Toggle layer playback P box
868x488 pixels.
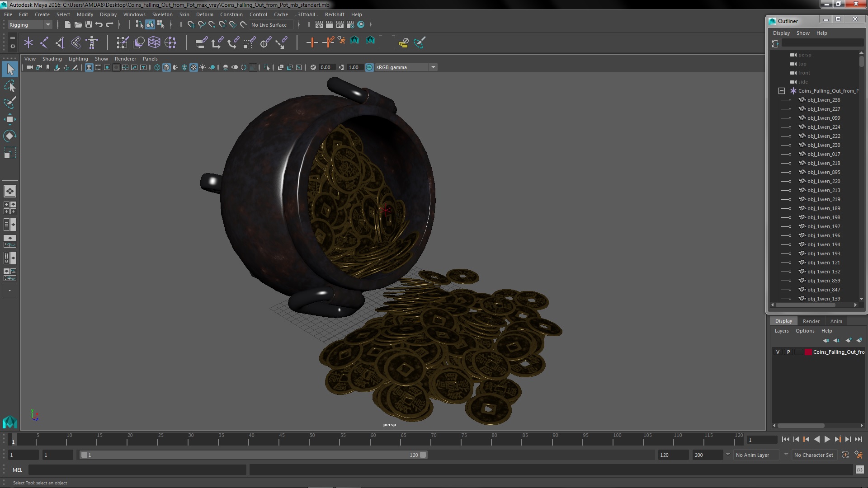(788, 352)
